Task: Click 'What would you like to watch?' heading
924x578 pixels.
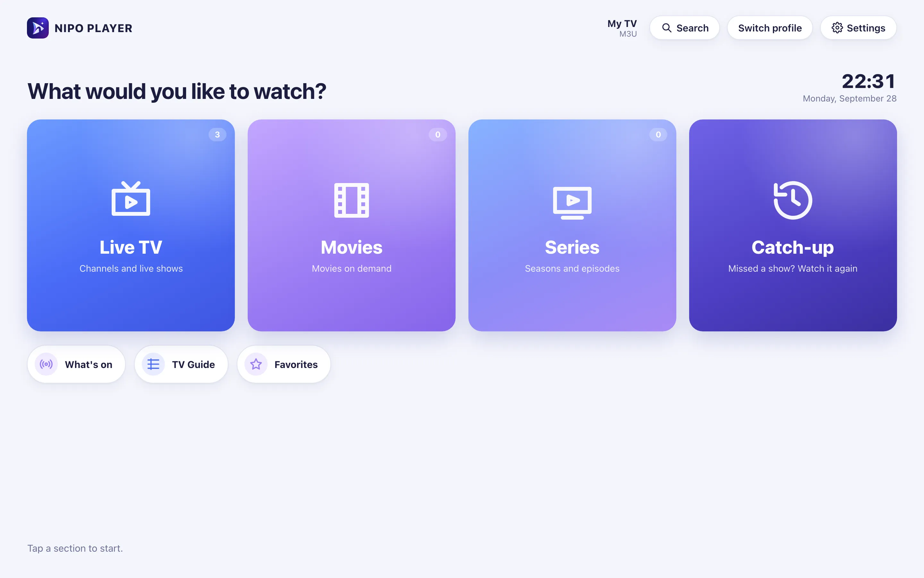Action: pyautogui.click(x=177, y=92)
